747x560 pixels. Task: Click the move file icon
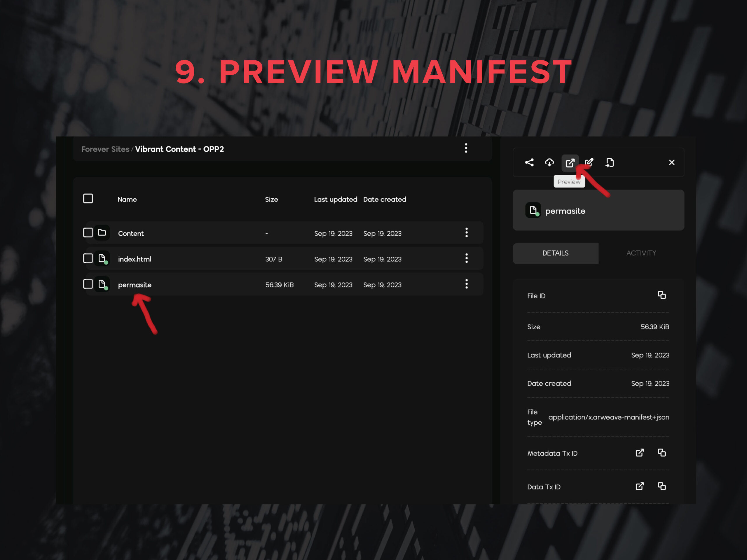(x=610, y=163)
